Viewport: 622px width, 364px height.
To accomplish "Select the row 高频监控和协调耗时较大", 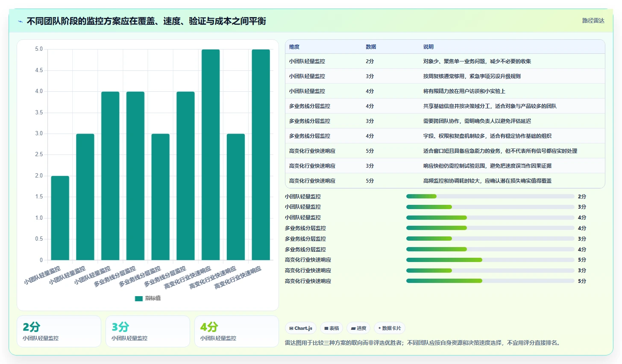I will (445, 181).
